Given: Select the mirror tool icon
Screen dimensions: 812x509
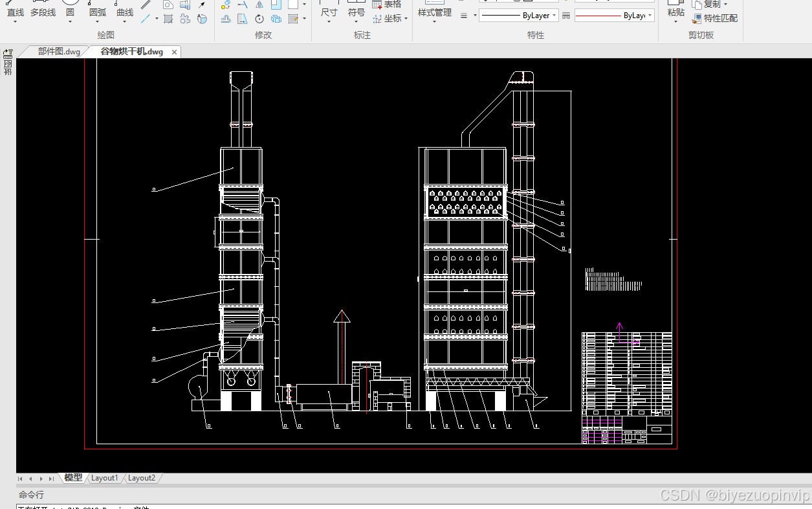Looking at the screenshot, I should (259, 5).
